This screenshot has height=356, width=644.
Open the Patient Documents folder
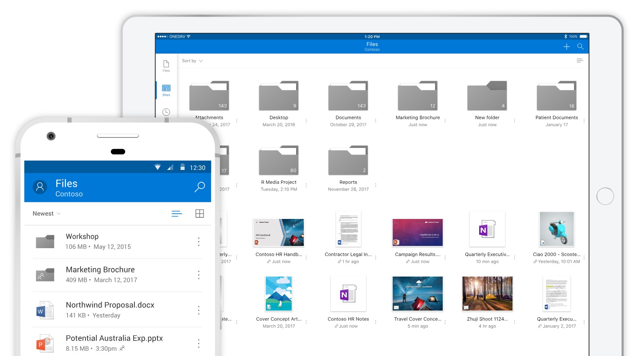coord(557,97)
